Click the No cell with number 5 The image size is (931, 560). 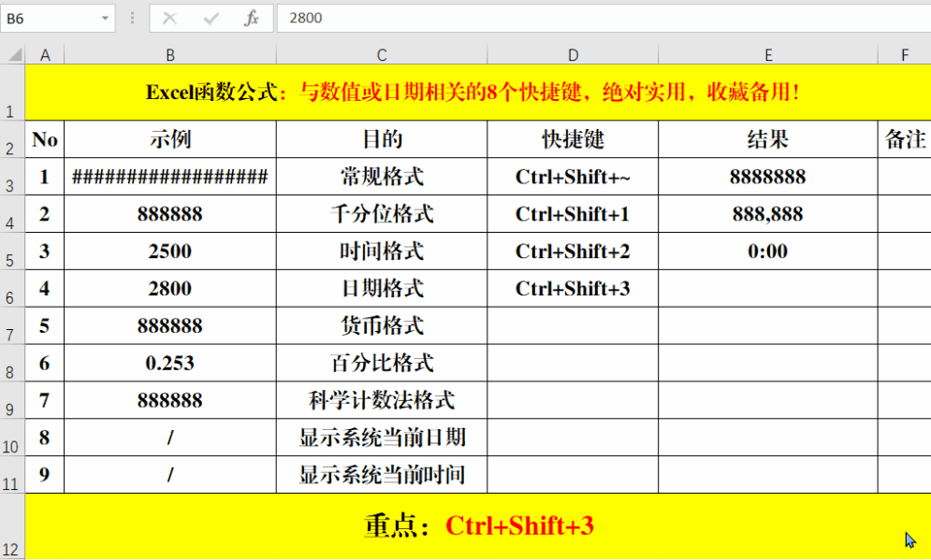[45, 325]
